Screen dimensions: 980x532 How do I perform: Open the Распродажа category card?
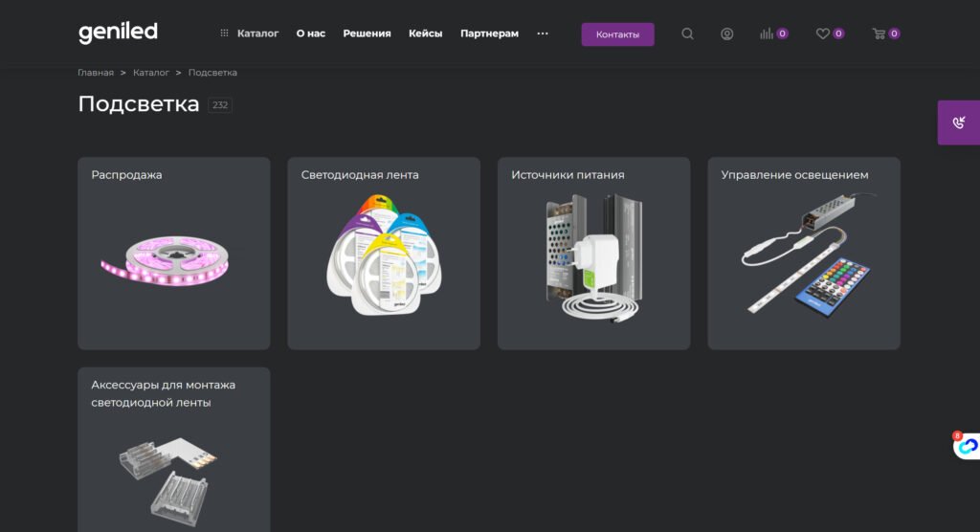click(x=173, y=254)
